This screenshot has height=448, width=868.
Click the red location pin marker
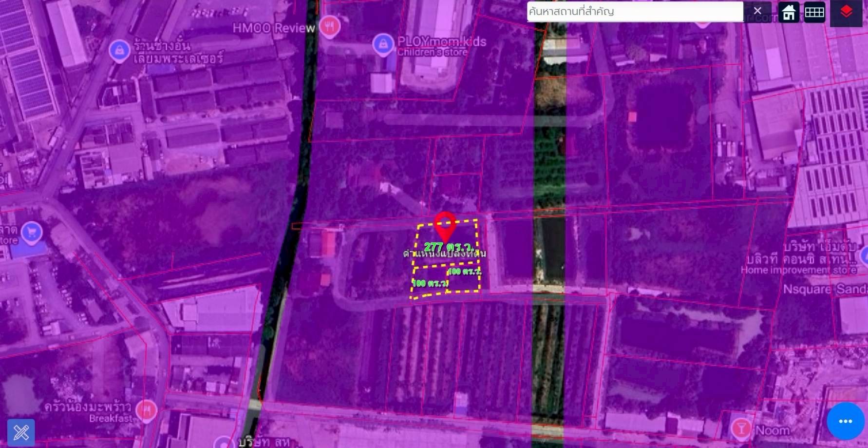tap(445, 226)
